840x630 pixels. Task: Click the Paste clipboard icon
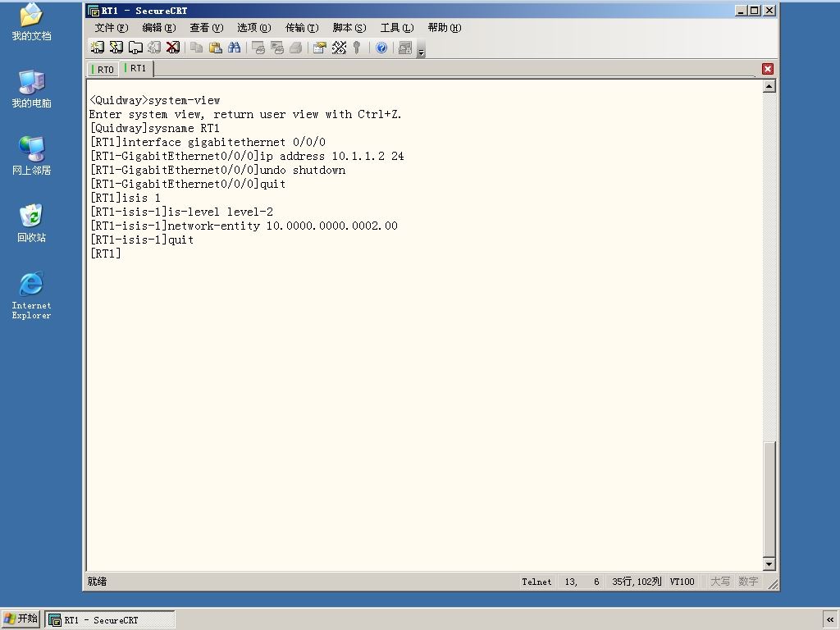(216, 48)
